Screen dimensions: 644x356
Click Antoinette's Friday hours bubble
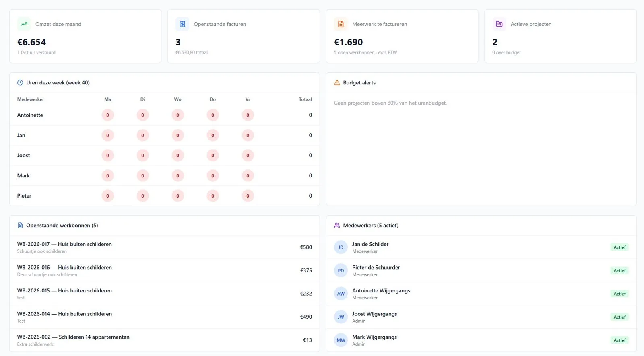(248, 115)
